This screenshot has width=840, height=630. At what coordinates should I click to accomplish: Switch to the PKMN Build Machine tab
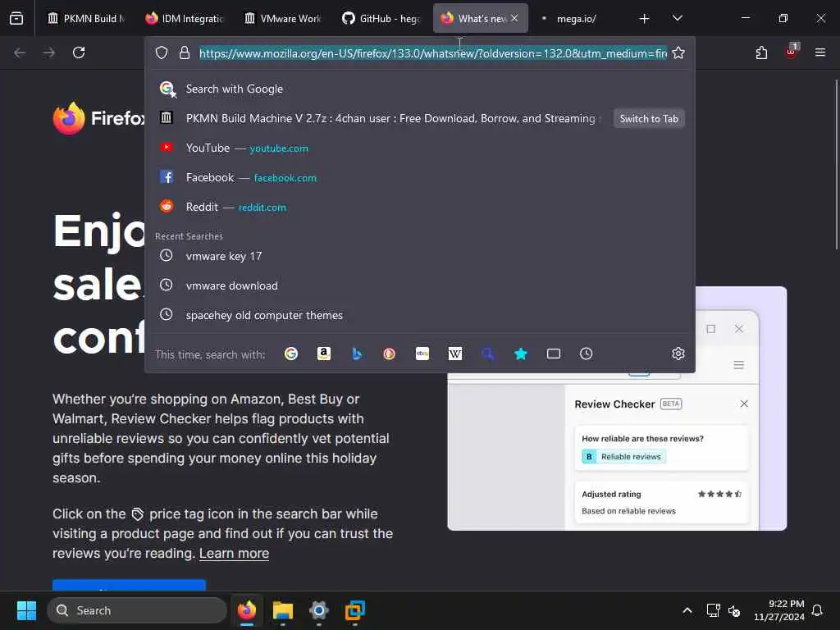[85, 19]
